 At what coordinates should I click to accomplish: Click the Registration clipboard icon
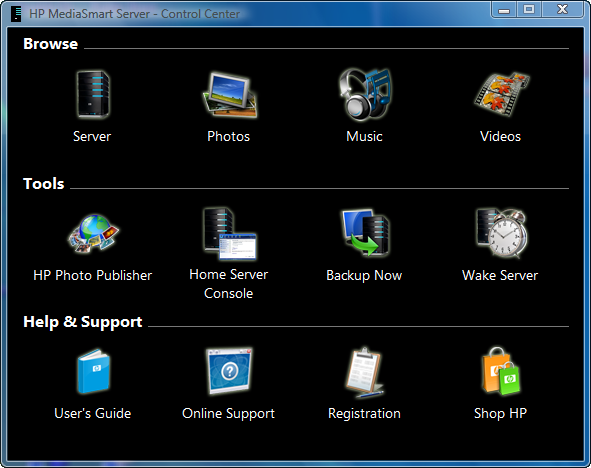[x=364, y=372]
